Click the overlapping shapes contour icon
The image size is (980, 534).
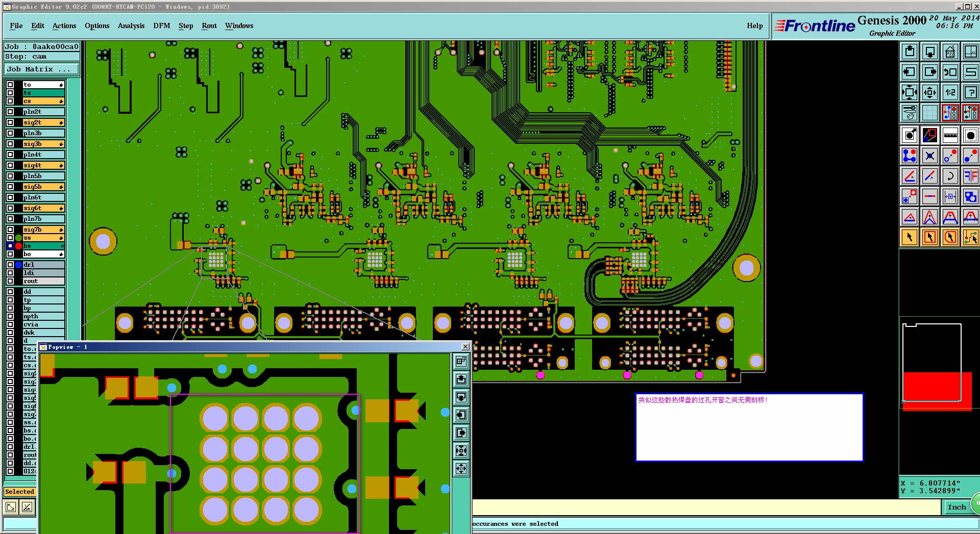pyautogui.click(x=970, y=196)
